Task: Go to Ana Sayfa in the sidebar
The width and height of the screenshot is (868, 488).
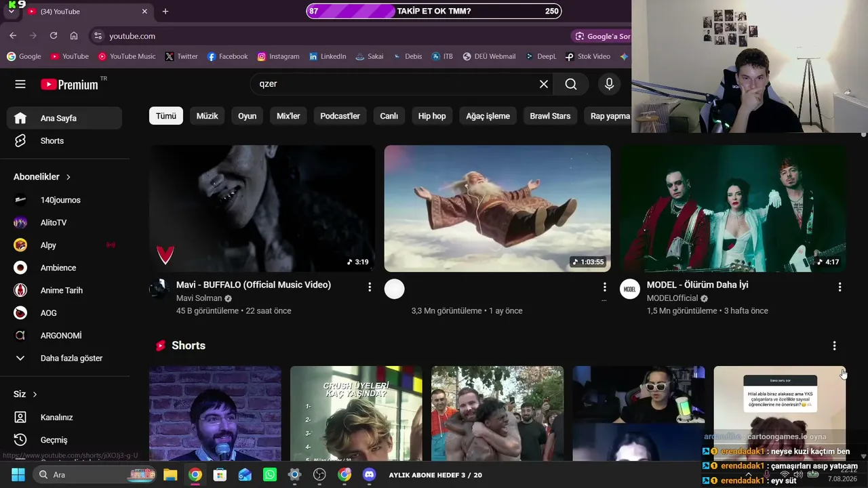Action: 64,118
